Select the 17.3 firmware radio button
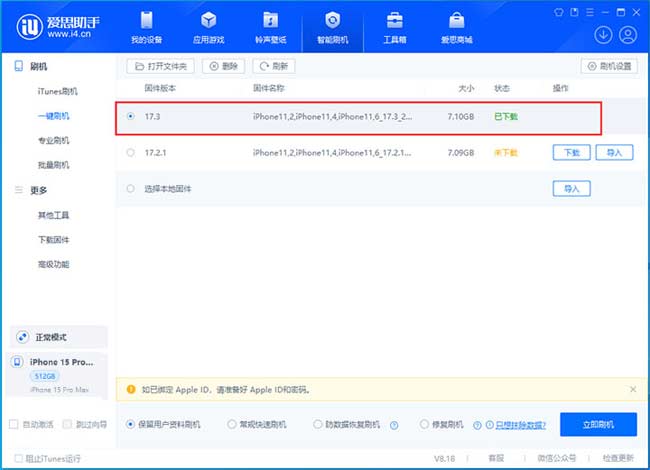650x470 pixels. (x=131, y=116)
